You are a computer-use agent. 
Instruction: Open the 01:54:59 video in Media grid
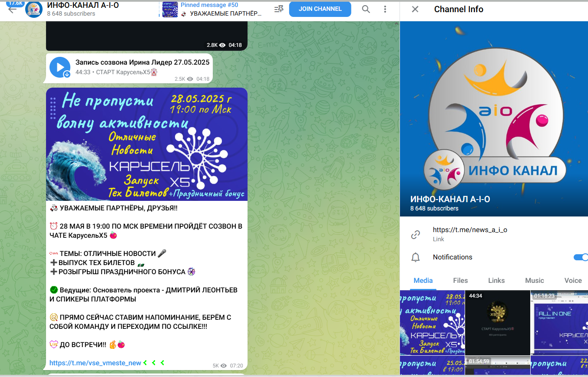click(498, 365)
